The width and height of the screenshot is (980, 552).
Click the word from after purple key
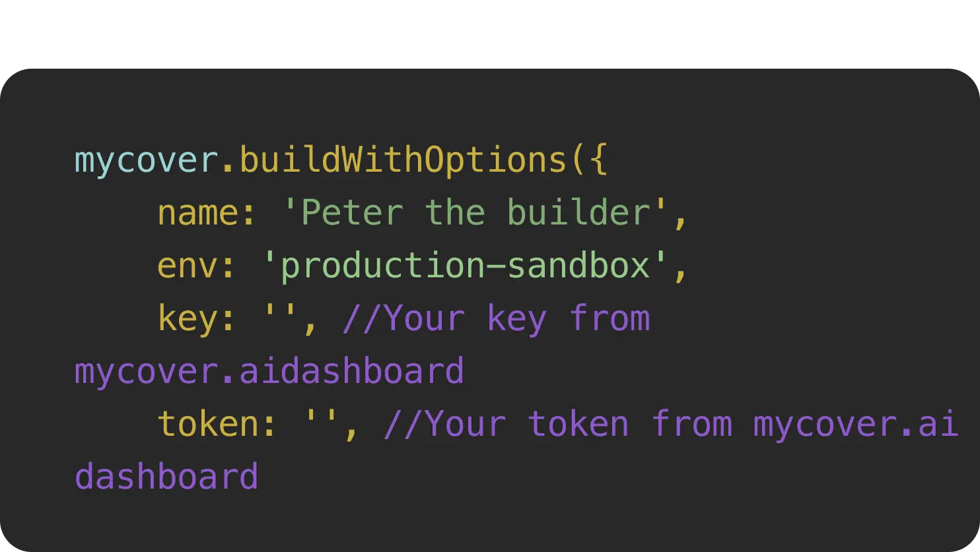(x=610, y=318)
